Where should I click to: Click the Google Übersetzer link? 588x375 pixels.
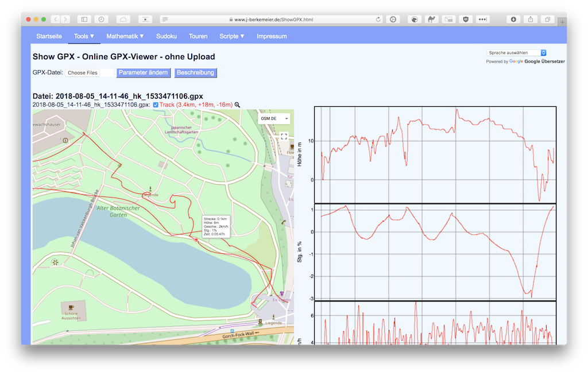(544, 61)
